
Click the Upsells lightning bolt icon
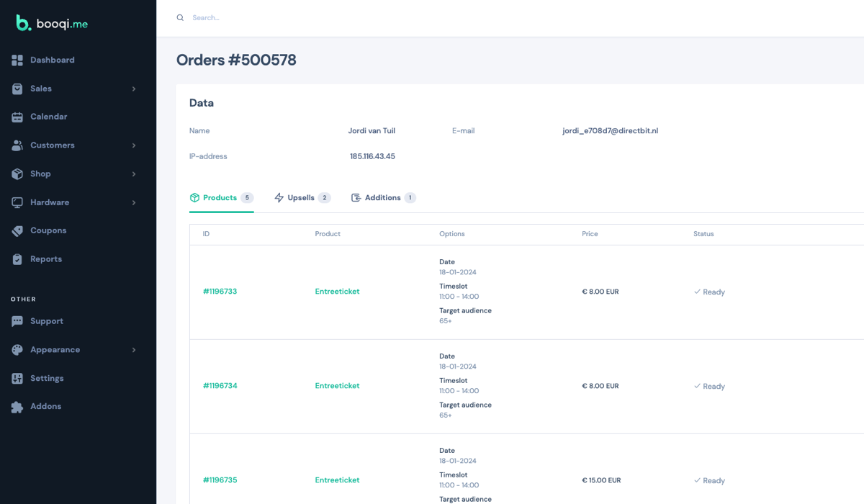tap(279, 197)
